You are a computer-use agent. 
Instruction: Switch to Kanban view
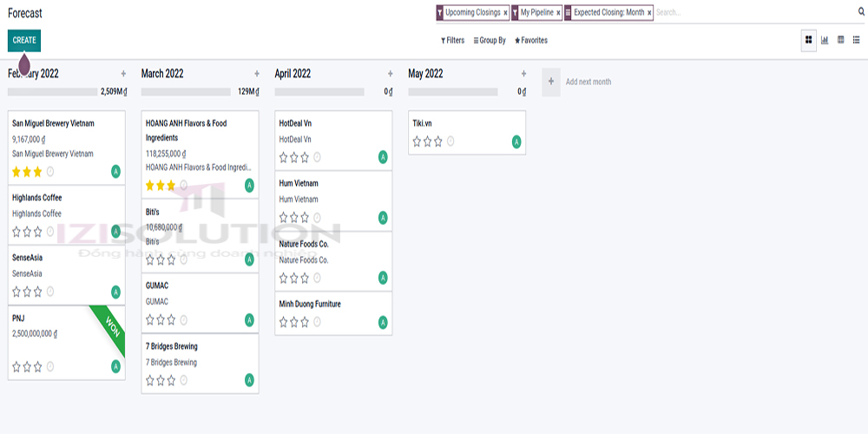coord(808,40)
